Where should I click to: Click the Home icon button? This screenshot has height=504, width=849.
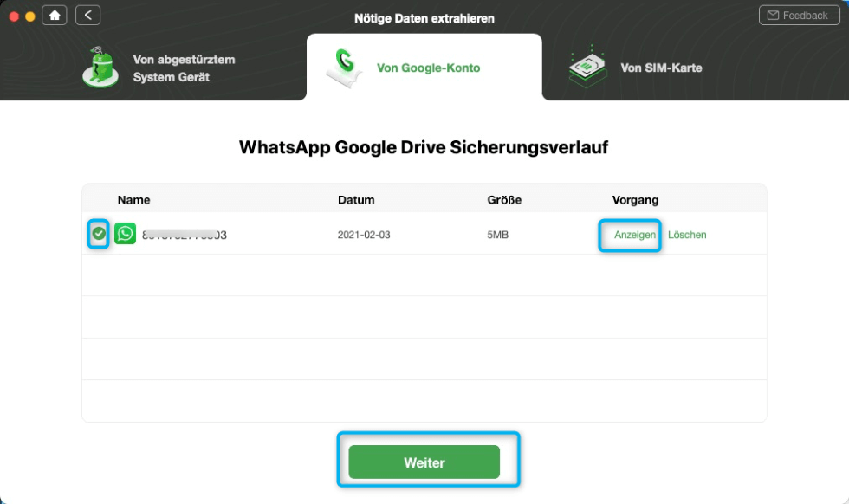[55, 16]
